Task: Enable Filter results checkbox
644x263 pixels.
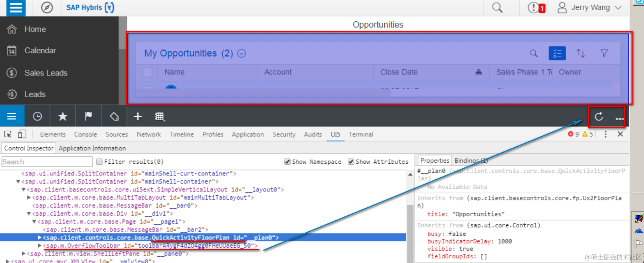Action: click(x=99, y=162)
